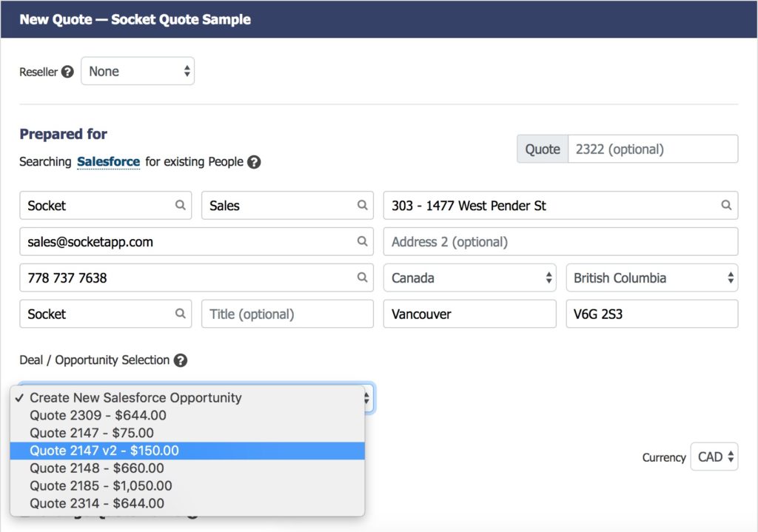Click the 'Sales' last name field text
Image resolution: width=758 pixels, height=532 pixels.
[x=224, y=206]
